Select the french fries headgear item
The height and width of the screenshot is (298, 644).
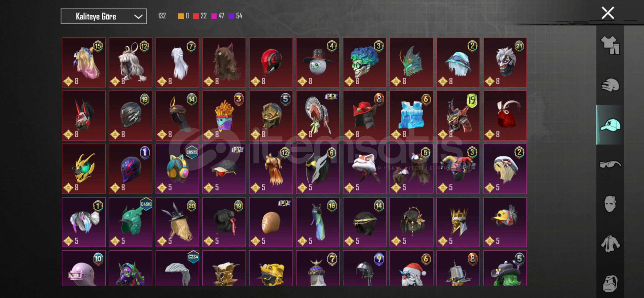click(224, 116)
